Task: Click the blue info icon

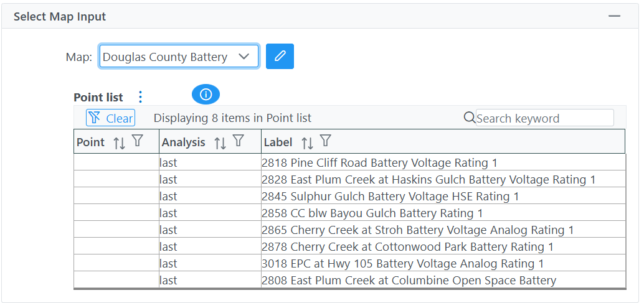Action: [x=206, y=95]
